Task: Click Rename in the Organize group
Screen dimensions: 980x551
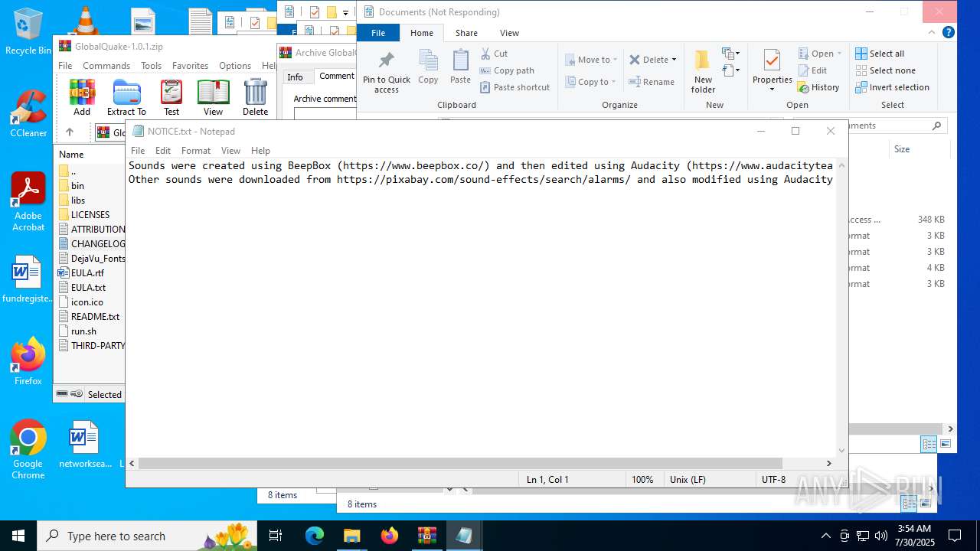Action: click(x=652, y=82)
